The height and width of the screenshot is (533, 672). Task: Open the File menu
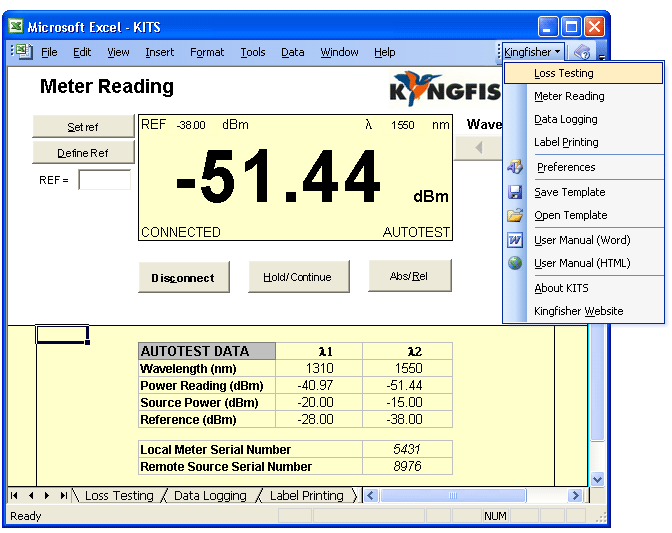tap(49, 52)
